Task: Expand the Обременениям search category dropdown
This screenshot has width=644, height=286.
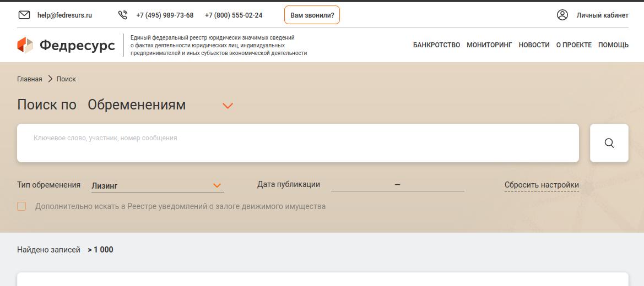Action: [x=228, y=106]
